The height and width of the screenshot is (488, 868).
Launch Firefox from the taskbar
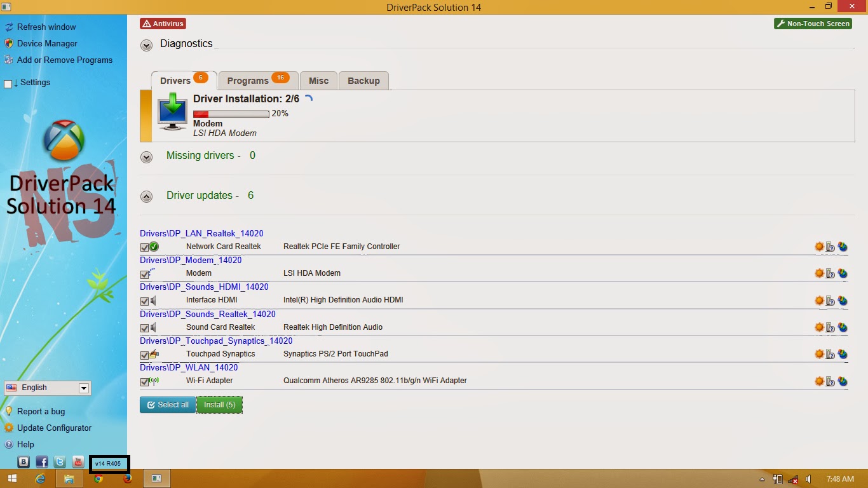[128, 478]
